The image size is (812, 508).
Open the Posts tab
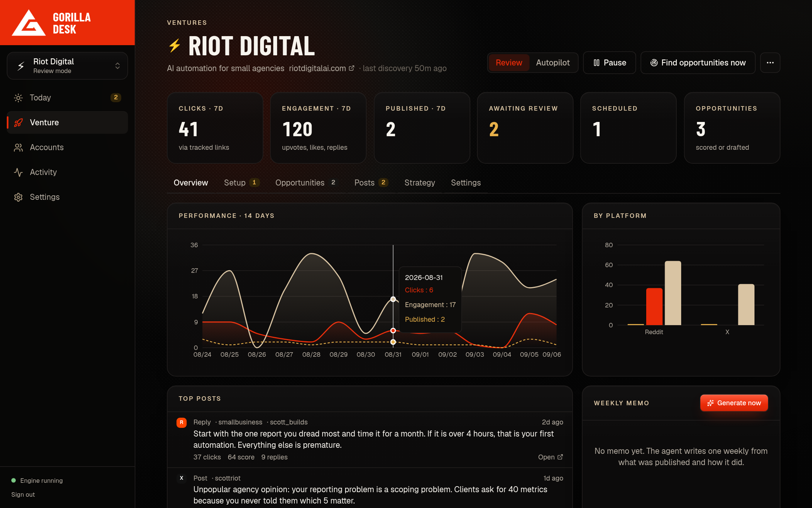tap(371, 183)
